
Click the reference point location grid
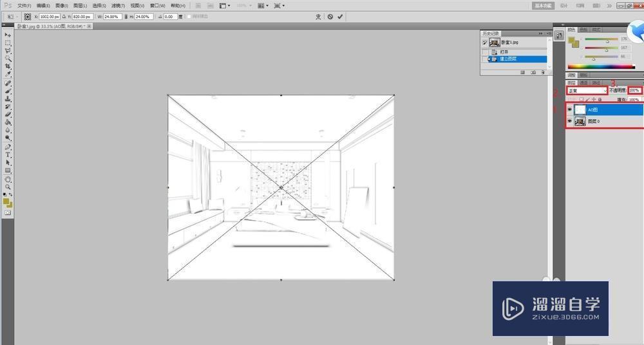(28, 17)
